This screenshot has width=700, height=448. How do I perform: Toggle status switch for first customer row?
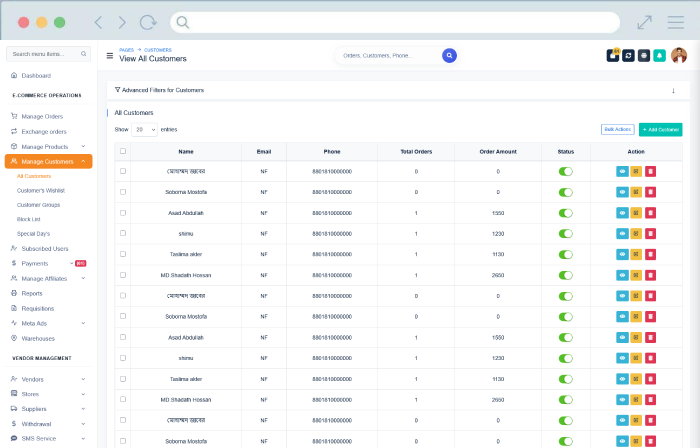coord(566,172)
